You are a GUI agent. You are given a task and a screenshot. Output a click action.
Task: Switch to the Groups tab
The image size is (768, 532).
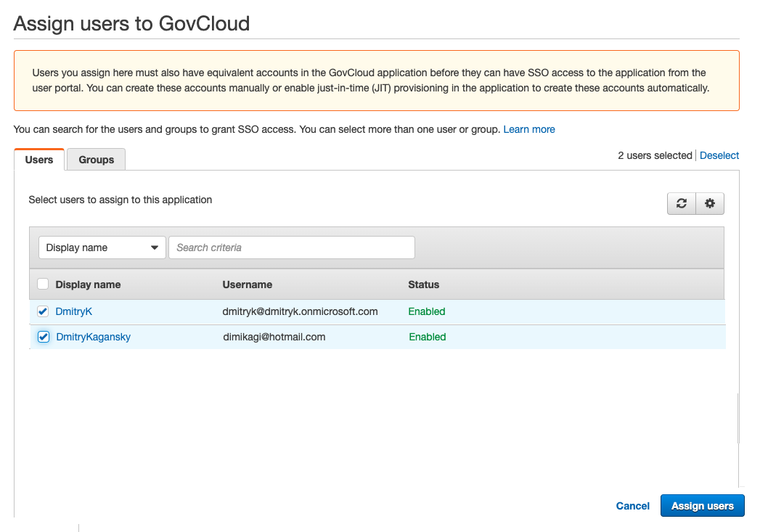96,160
